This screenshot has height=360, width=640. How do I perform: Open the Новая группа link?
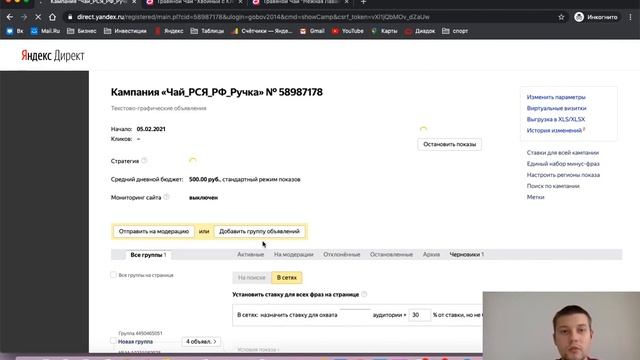pos(136,342)
